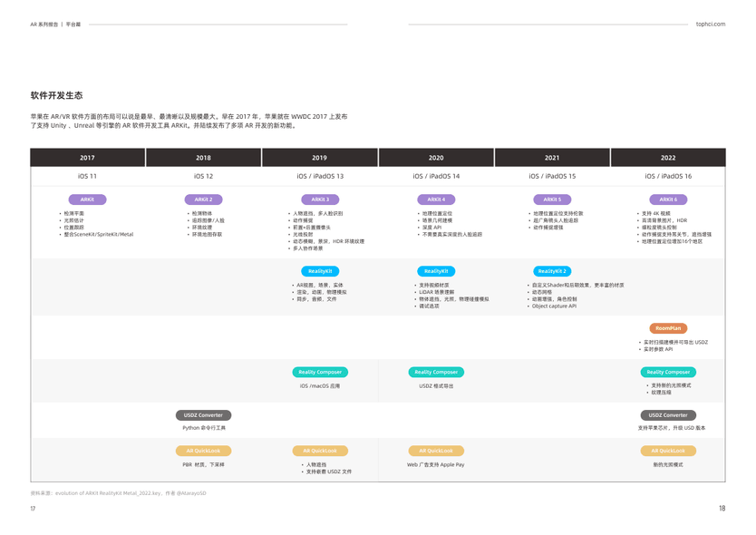Screen dimensions: 756x535
Task: Click the 2022 column header
Action: click(x=668, y=158)
